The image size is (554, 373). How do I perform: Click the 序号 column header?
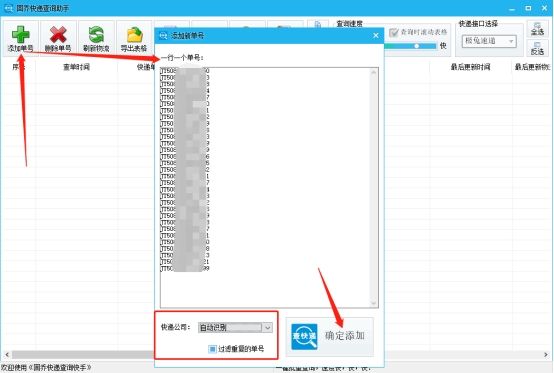point(19,67)
